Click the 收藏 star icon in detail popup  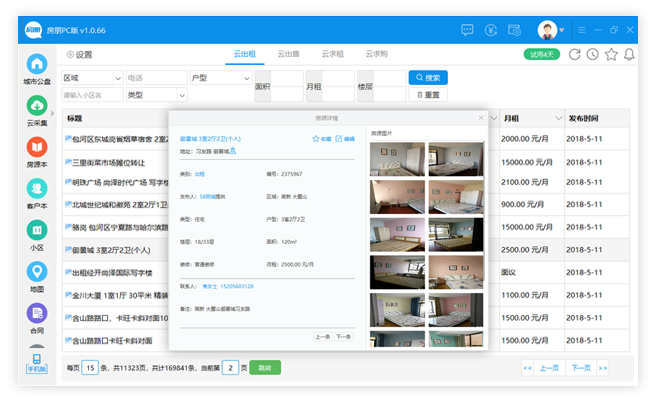(316, 138)
